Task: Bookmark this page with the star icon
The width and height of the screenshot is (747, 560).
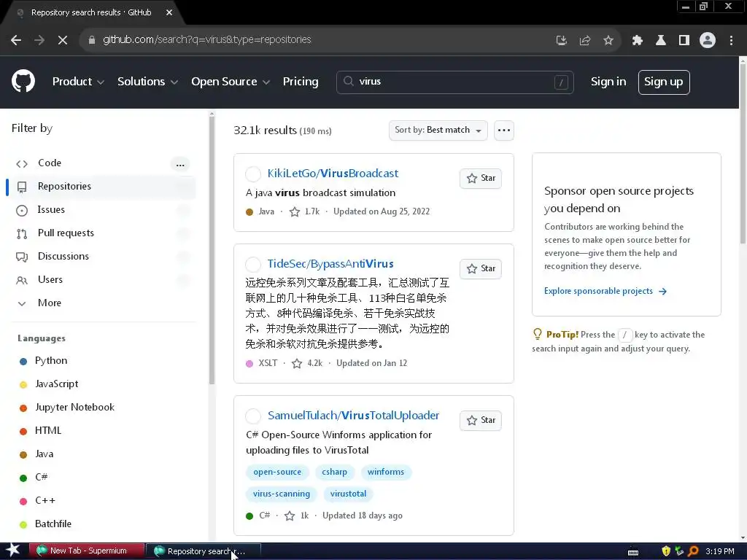Action: [608, 41]
